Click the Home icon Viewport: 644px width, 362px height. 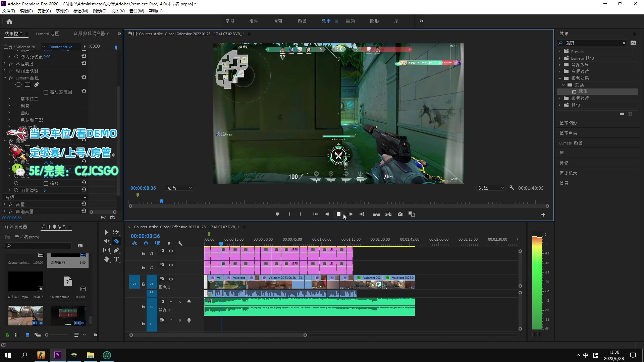tap(9, 21)
